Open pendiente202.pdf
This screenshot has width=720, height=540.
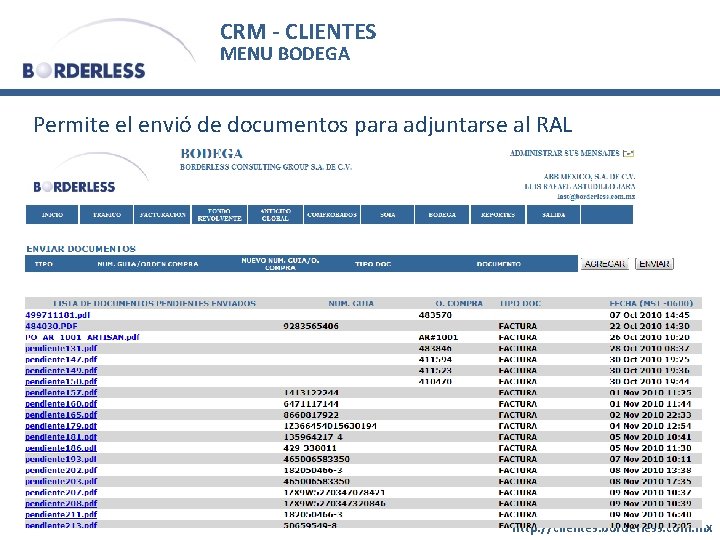click(61, 470)
